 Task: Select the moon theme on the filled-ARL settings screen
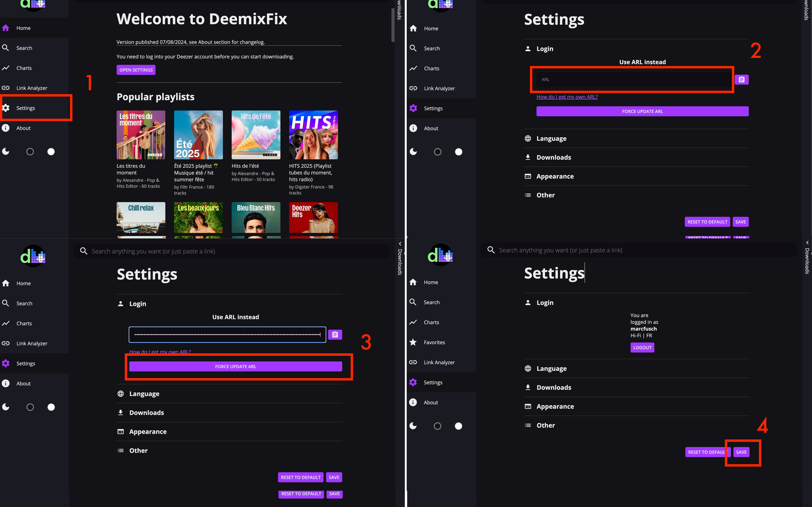6,407
